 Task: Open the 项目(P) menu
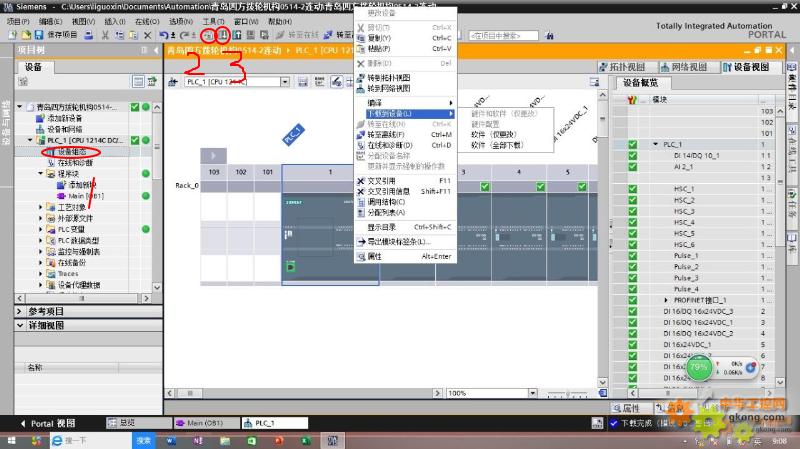pyautogui.click(x=18, y=21)
